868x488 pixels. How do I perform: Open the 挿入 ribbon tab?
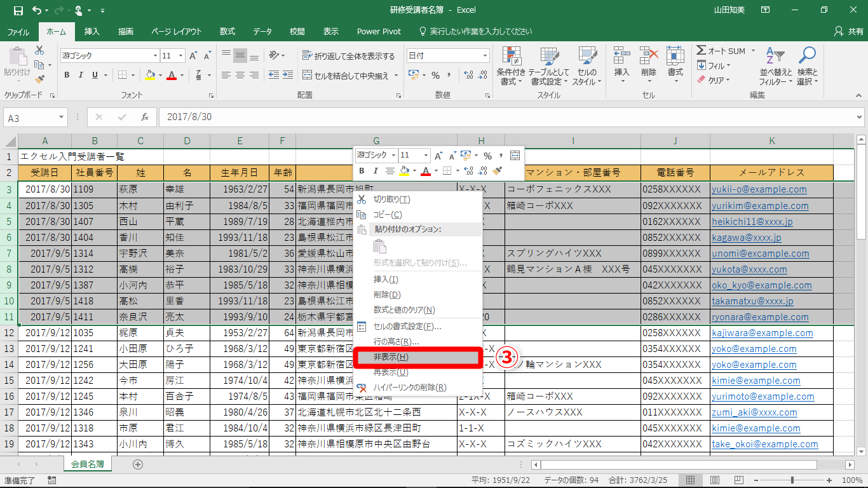(x=92, y=31)
